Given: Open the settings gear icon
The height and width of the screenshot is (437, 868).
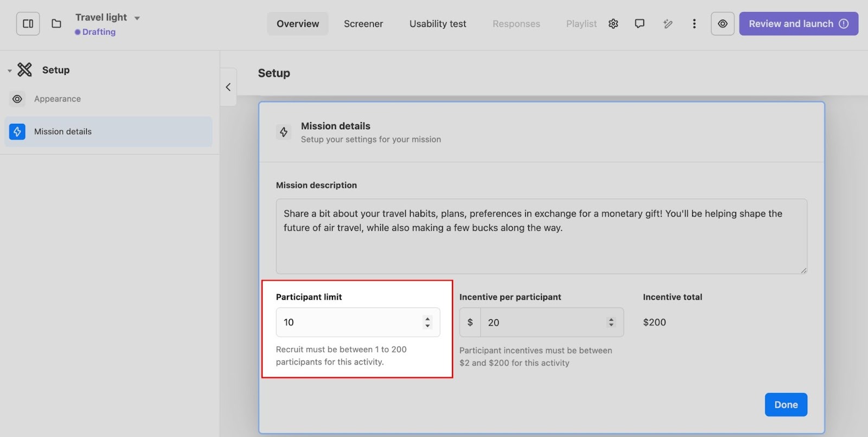Looking at the screenshot, I should 613,24.
